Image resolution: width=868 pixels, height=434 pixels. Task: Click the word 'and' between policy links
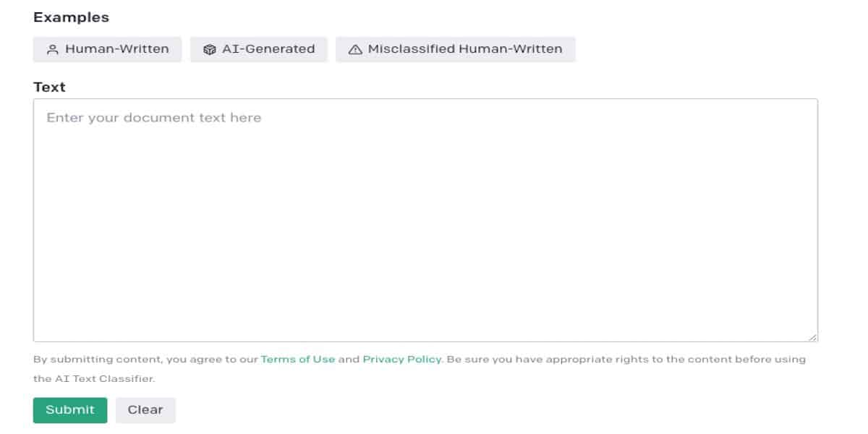(349, 359)
